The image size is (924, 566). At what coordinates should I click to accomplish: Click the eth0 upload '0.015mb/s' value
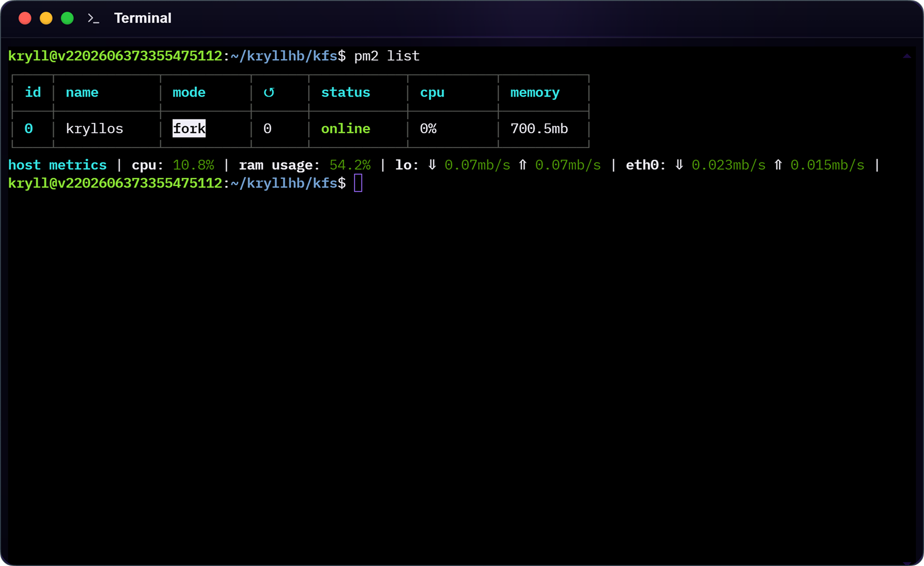(827, 165)
